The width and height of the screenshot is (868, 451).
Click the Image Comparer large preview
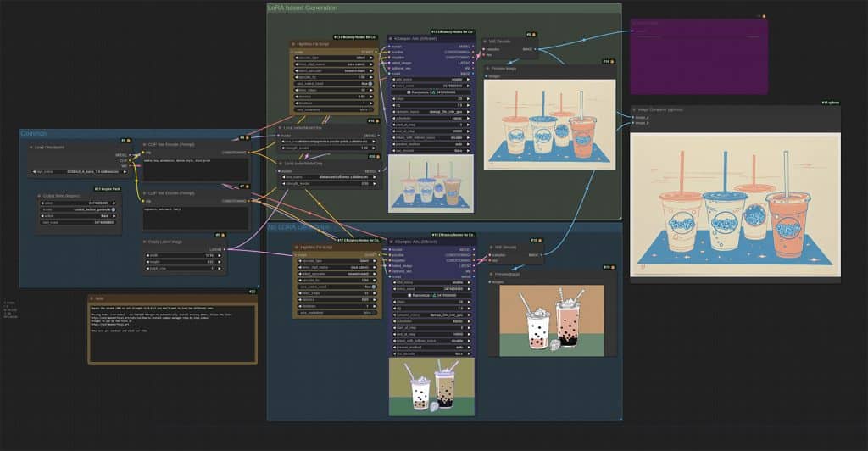735,205
